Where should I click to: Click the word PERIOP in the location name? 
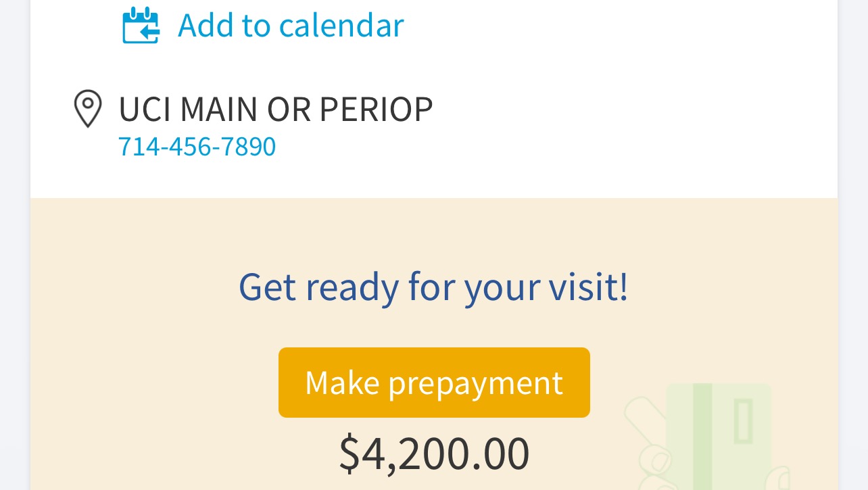pyautogui.click(x=376, y=109)
